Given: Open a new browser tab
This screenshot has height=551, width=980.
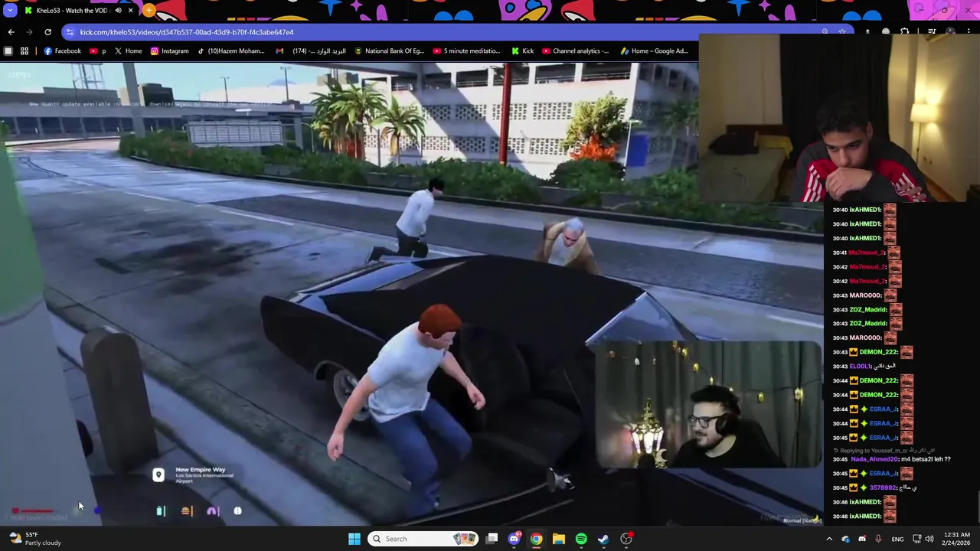Looking at the screenshot, I should tap(149, 11).
